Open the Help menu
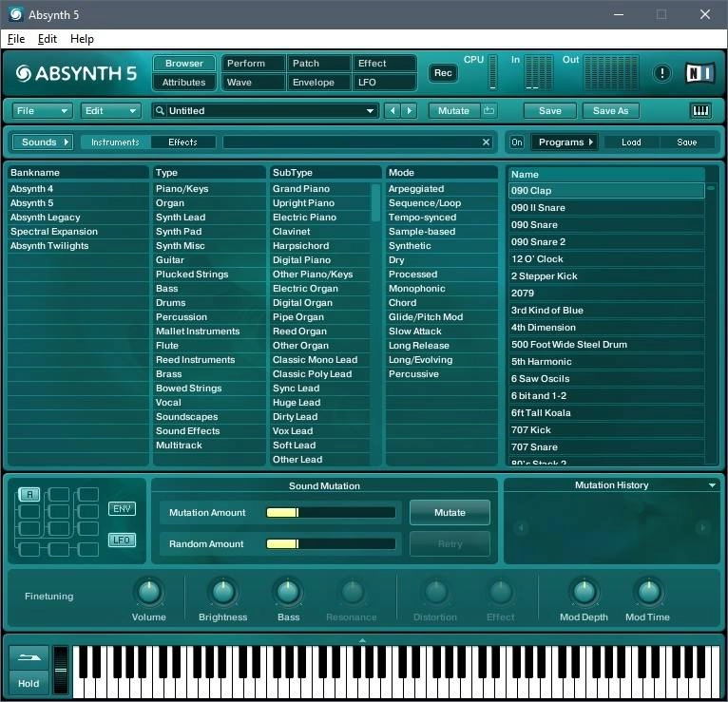Viewport: 728px width, 702px height. click(x=82, y=39)
